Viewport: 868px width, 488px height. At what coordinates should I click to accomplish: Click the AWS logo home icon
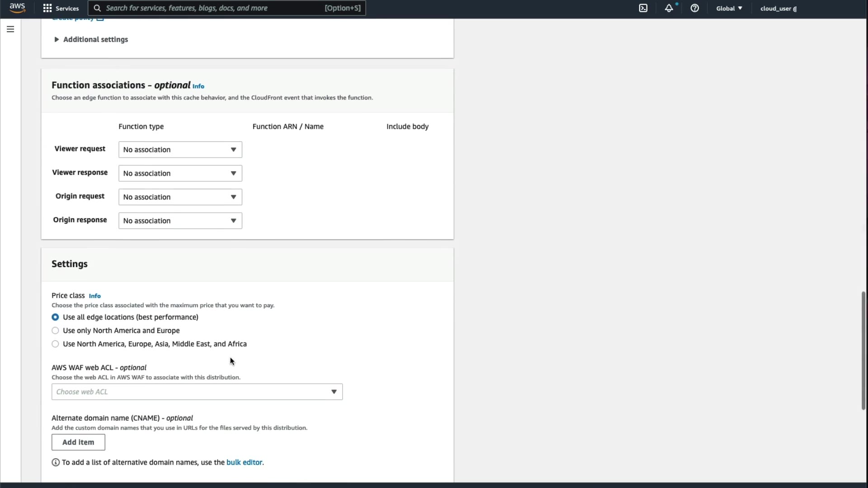click(x=17, y=8)
